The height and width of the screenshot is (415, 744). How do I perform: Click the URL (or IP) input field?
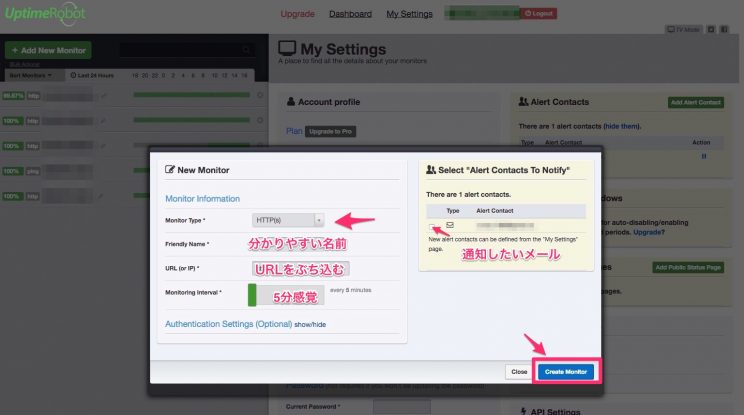[x=300, y=269]
